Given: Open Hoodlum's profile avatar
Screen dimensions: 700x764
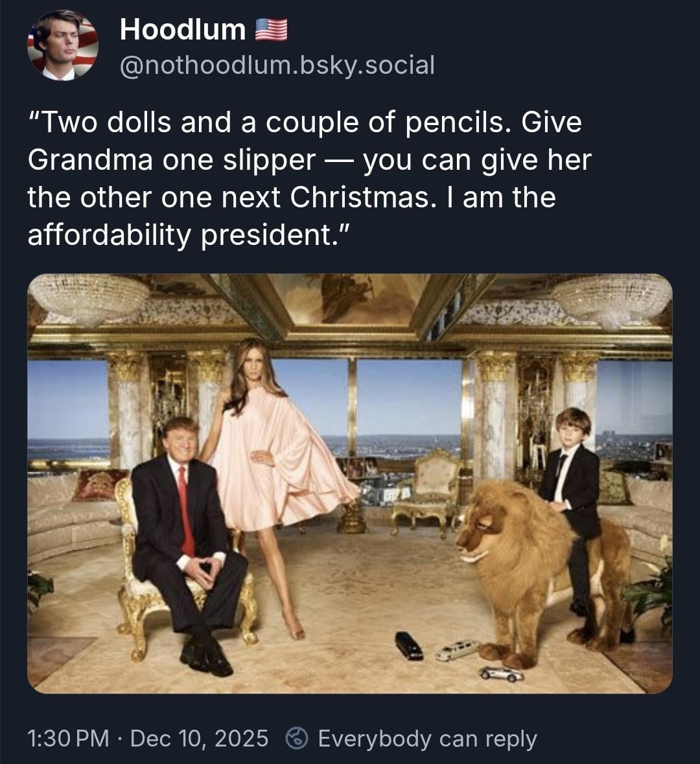Looking at the screenshot, I should [62, 45].
